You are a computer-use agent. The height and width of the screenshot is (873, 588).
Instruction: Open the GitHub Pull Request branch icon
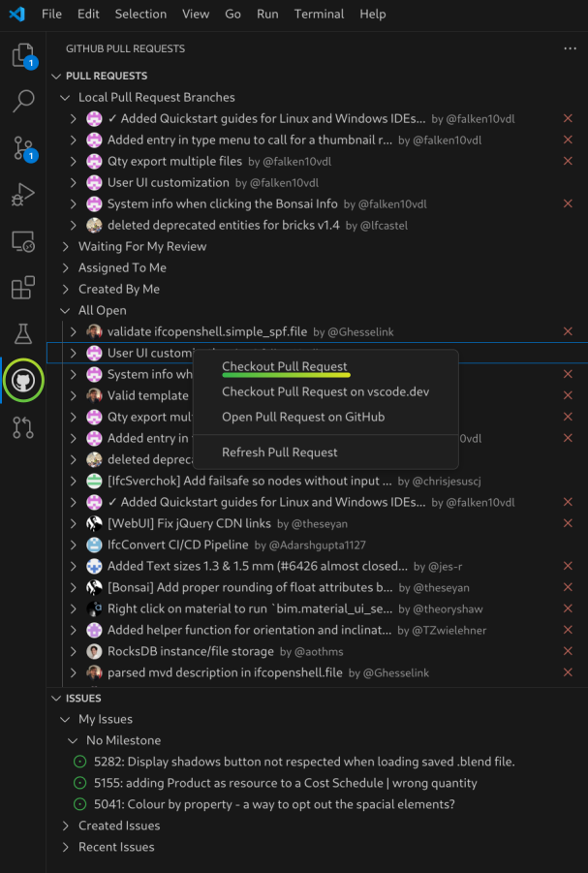(23, 427)
